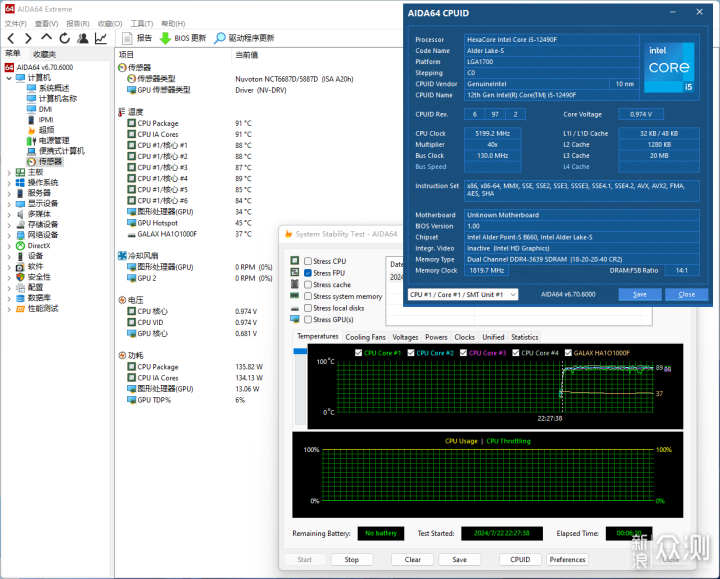
Task: Switch to the Voltages tab
Action: pyautogui.click(x=405, y=337)
